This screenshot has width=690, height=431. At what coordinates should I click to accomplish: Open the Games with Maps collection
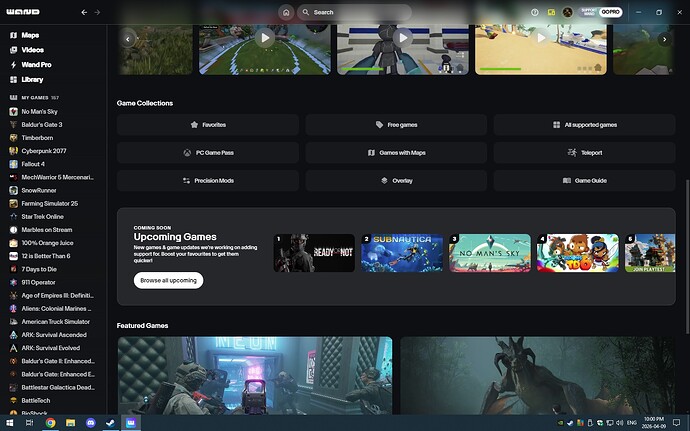[396, 153]
